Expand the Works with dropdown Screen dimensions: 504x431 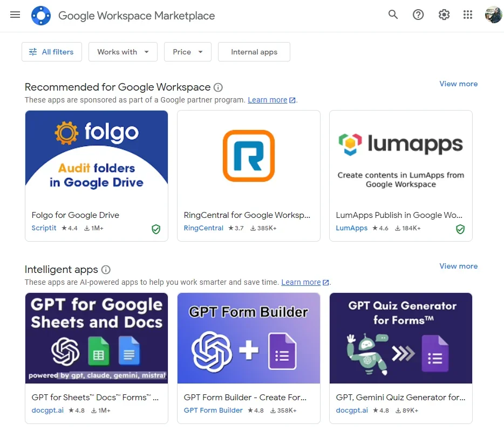pyautogui.click(x=123, y=52)
